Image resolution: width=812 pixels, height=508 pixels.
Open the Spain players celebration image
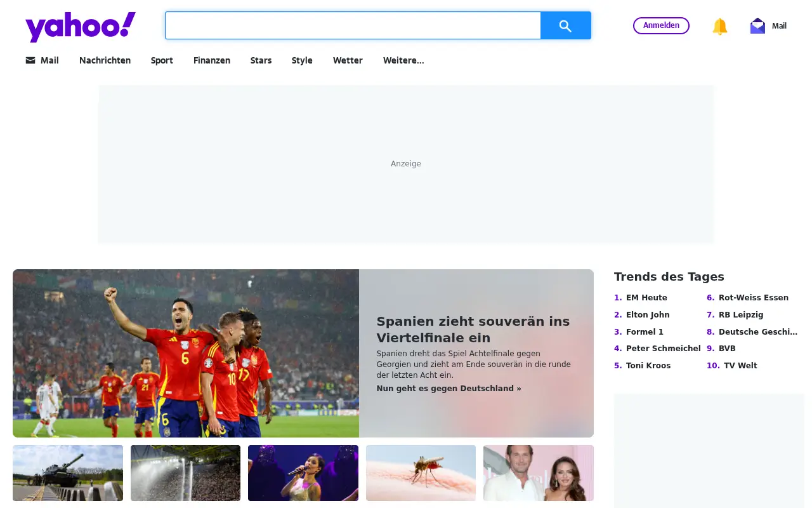[x=186, y=353]
